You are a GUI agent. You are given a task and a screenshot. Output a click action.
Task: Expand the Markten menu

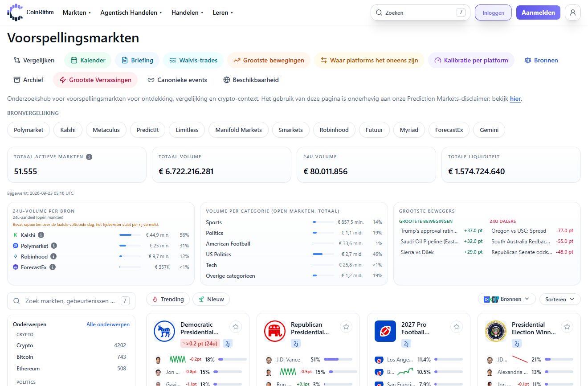coord(77,12)
